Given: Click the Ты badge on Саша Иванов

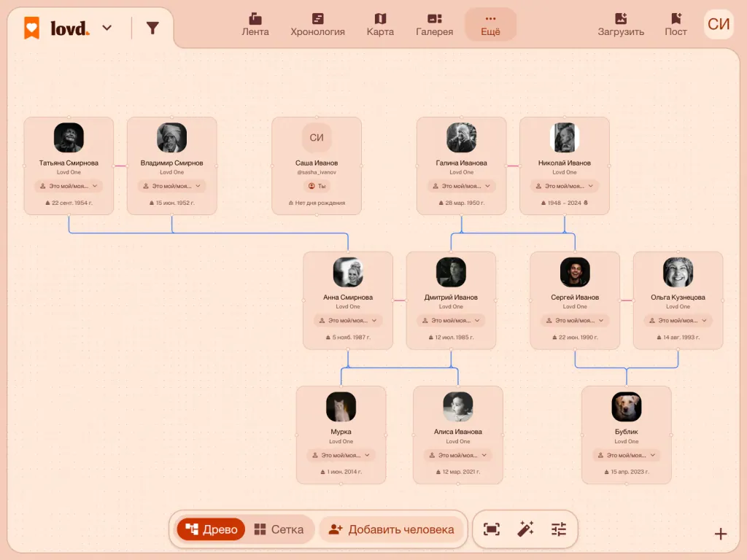Looking at the screenshot, I should pos(317,186).
